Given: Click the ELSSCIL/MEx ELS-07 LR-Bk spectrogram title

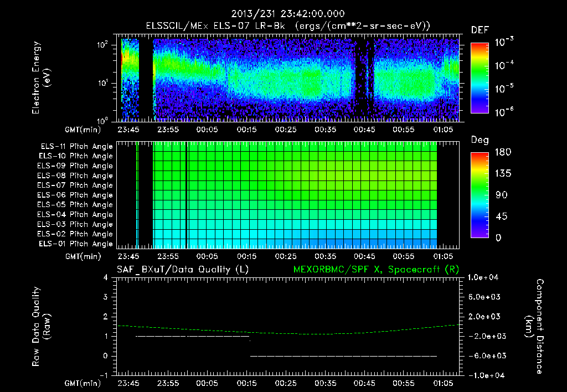Looking at the screenshot, I should coord(288,26).
